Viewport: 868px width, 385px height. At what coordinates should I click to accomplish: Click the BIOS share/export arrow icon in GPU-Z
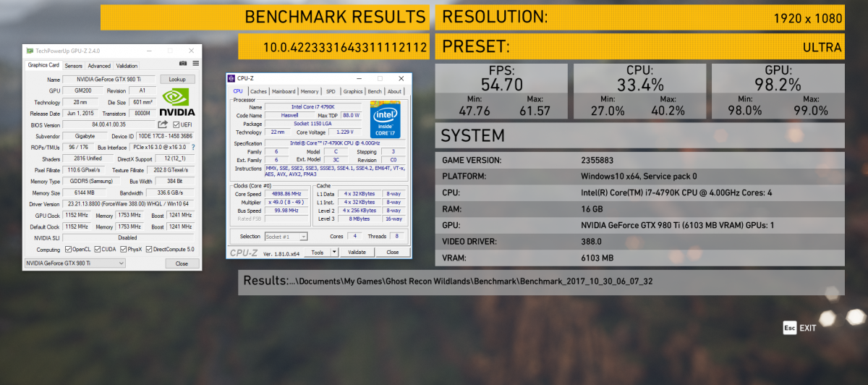(x=163, y=124)
